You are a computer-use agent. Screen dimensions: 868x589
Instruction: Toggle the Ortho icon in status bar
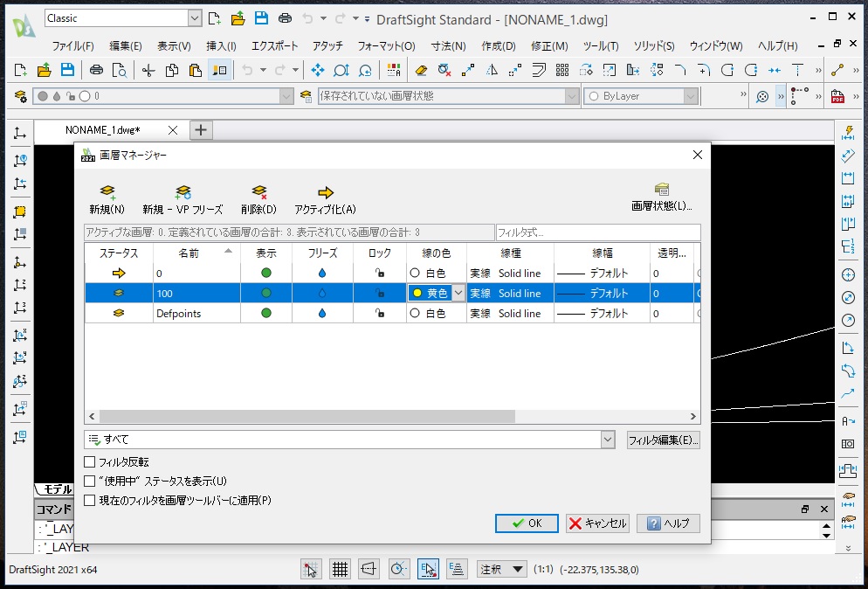369,569
